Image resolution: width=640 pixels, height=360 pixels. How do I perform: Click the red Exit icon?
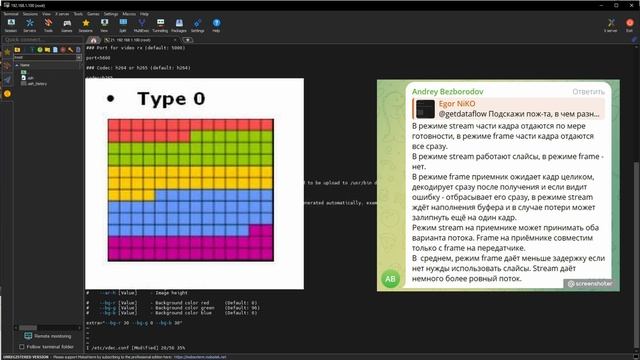[630, 25]
